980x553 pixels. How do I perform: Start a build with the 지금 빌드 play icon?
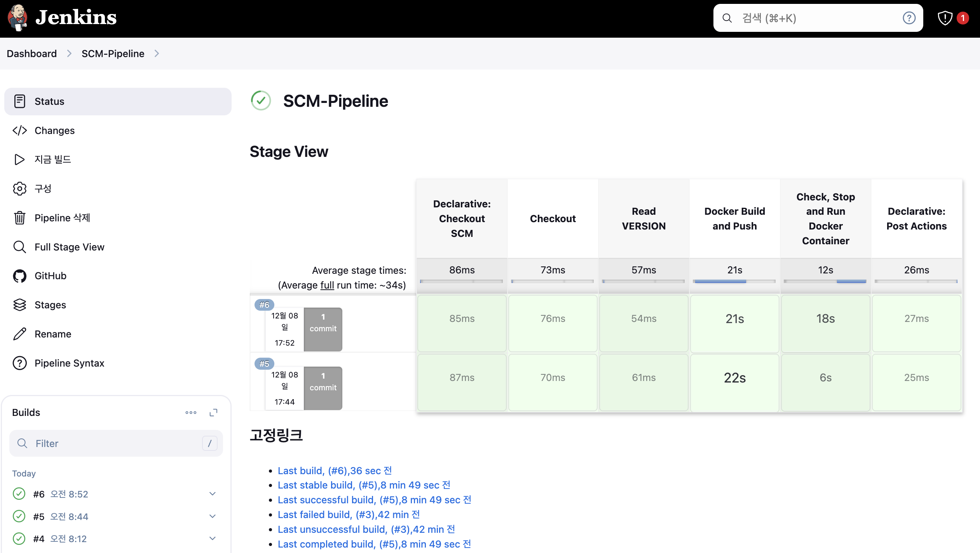pyautogui.click(x=19, y=160)
